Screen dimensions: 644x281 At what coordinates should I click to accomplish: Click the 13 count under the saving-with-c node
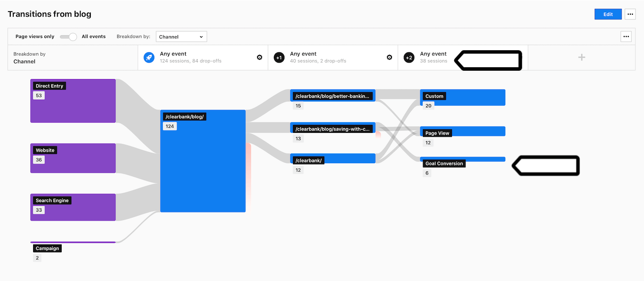tap(298, 139)
